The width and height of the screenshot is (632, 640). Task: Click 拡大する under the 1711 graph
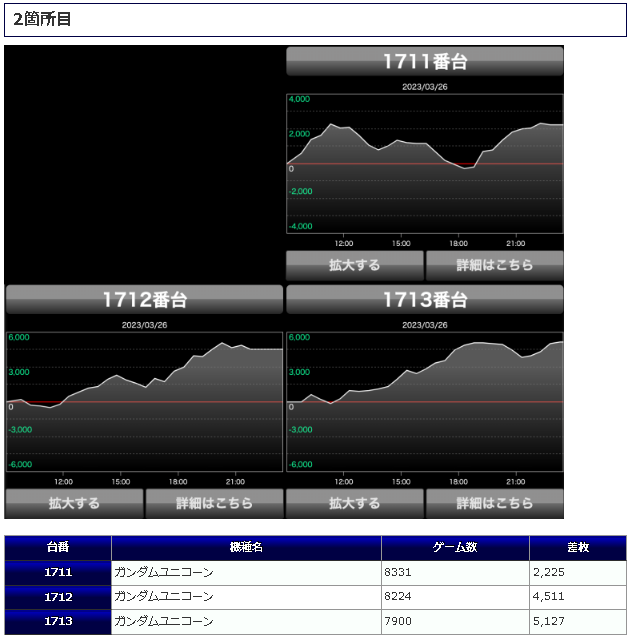point(355,265)
